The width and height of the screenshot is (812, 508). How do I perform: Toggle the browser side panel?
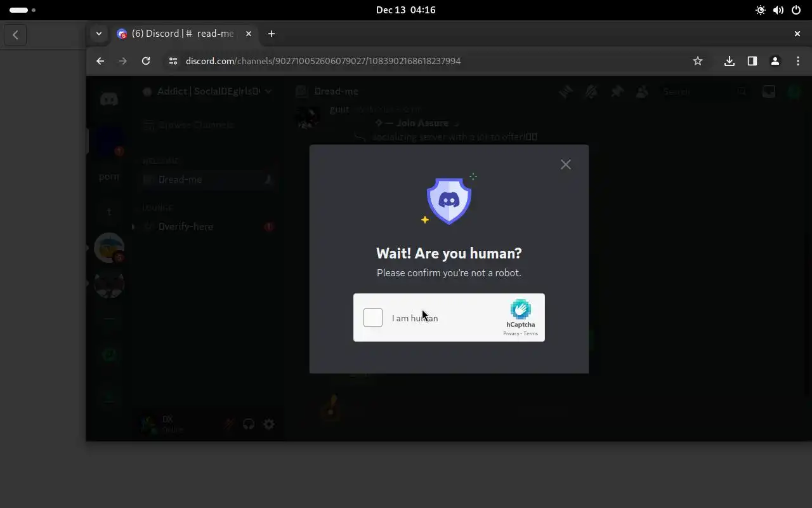(752, 61)
